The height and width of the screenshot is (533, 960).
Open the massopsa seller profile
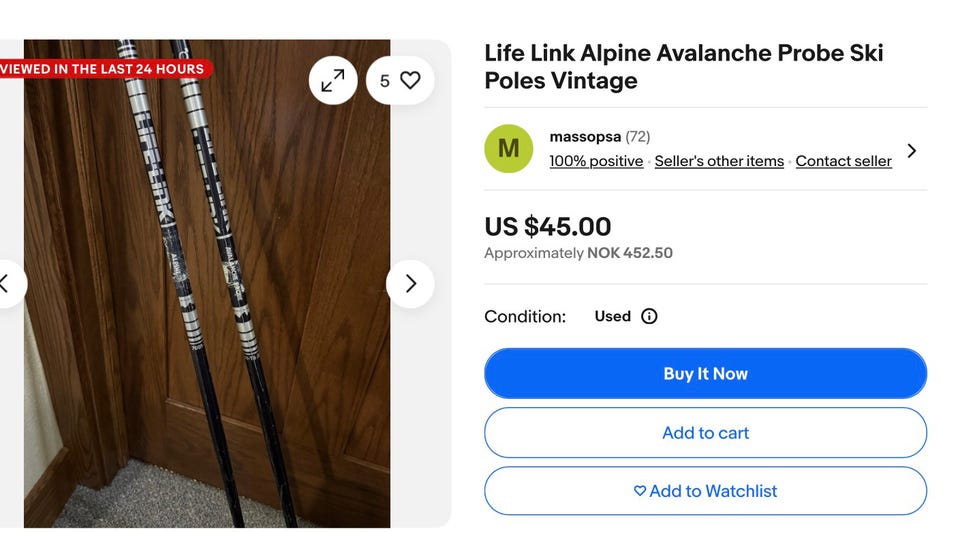[x=585, y=136]
